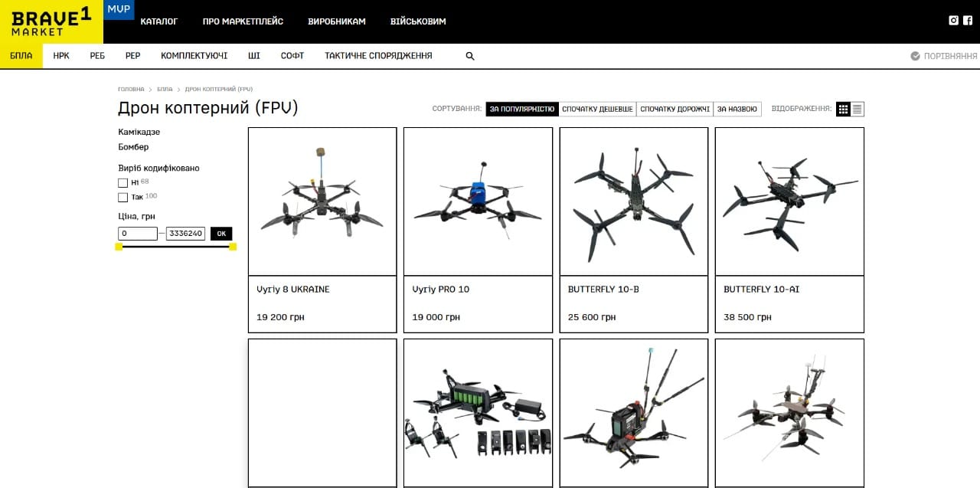Screen dimensions: 980x488
Task: Open Vyriy 8 UKRAINE drone image
Action: (322, 201)
